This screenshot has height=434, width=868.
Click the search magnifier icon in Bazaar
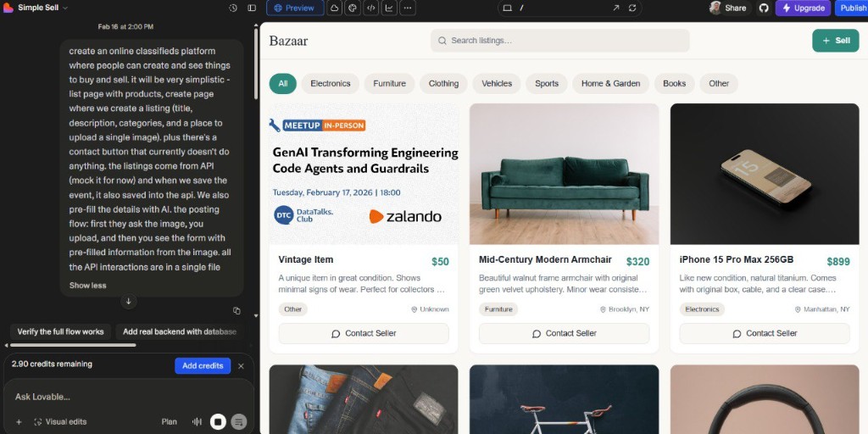[x=442, y=41]
